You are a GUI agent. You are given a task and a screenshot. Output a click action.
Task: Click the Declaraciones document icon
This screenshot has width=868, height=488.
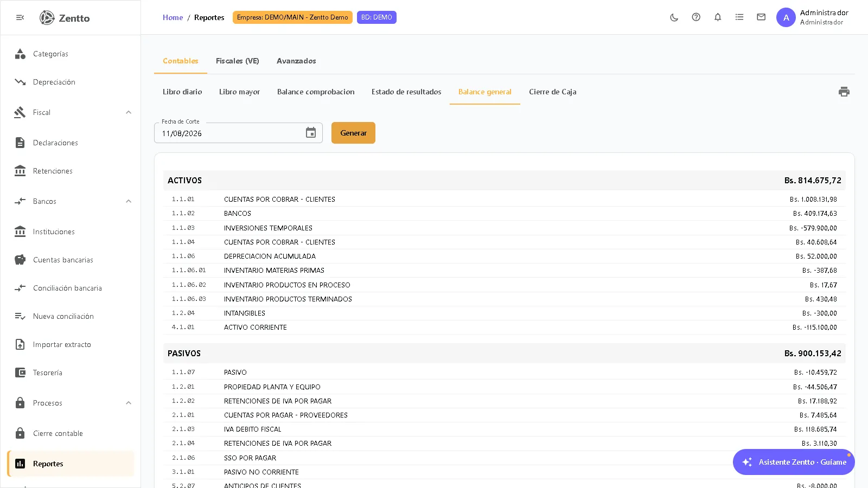point(20,143)
